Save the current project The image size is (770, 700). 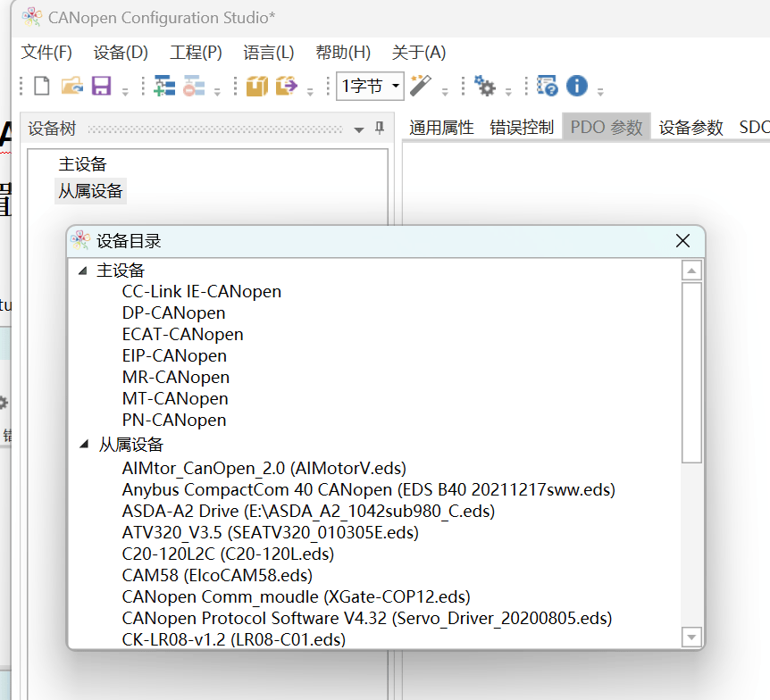(102, 86)
